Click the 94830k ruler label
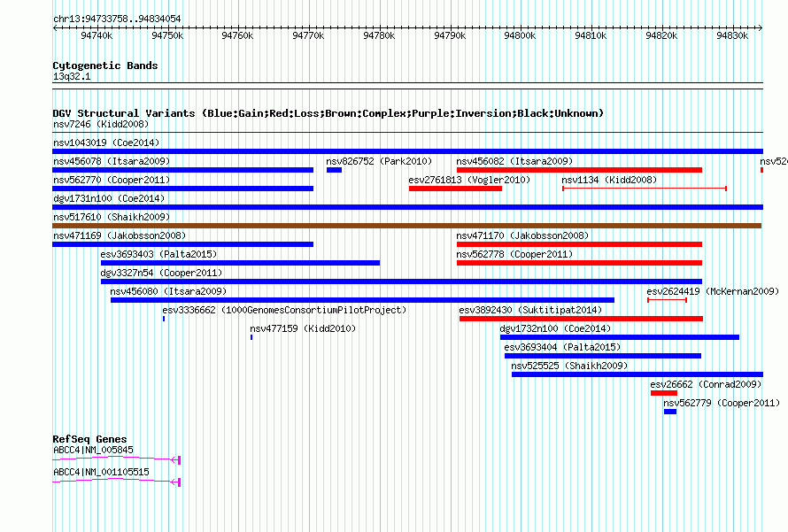Viewport: 788px width, 532px height. [x=733, y=35]
